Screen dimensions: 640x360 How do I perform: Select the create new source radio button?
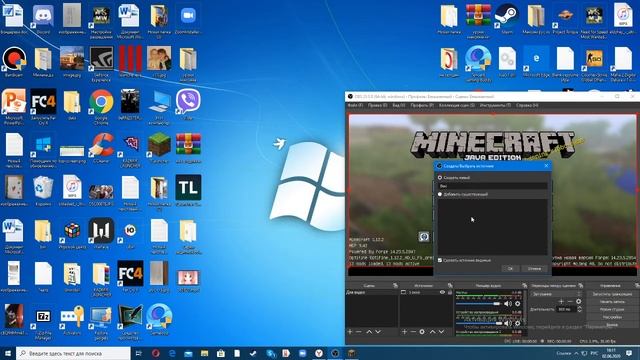(440, 178)
